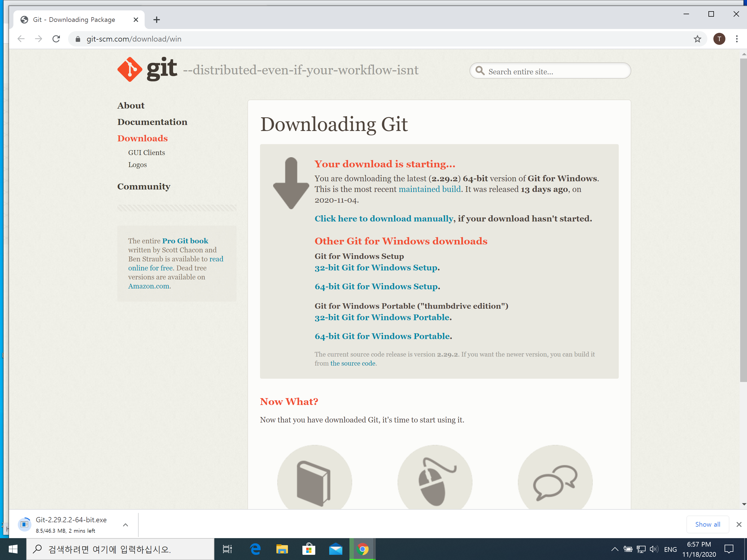The image size is (747, 560).
Task: Open the Windows Start menu
Action: [x=13, y=549]
